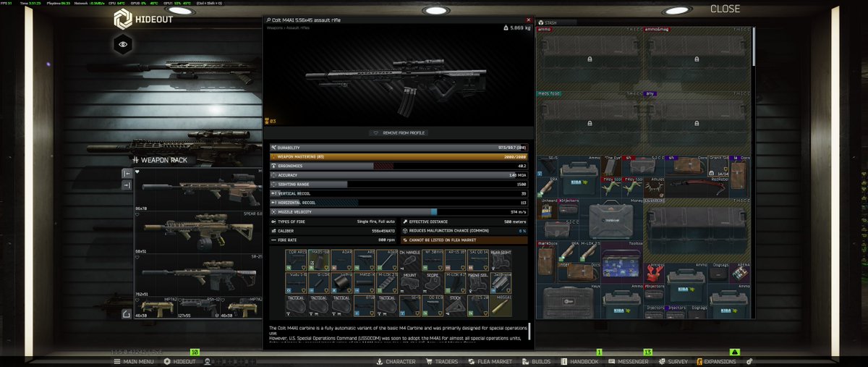This screenshot has height=367, width=868.
Task: Open the Flea Market tab
Action: (x=490, y=361)
